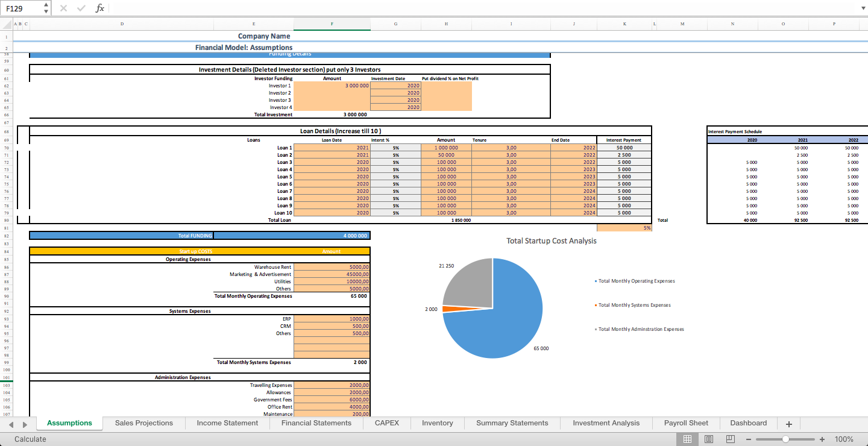Click the cancel entry X icon
Viewport: 868px width, 446px height.
[x=63, y=8]
